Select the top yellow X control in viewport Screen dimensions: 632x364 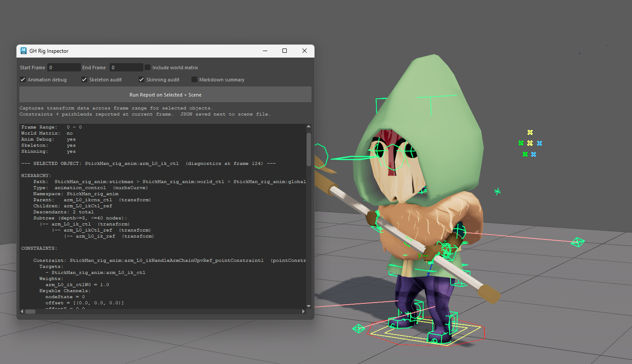tap(530, 132)
